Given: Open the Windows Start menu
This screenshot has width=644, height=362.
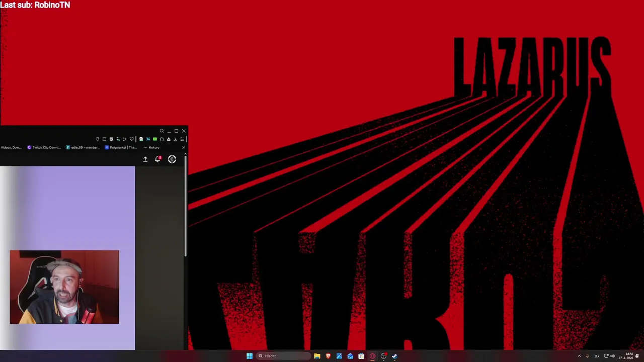Looking at the screenshot, I should click(x=250, y=356).
